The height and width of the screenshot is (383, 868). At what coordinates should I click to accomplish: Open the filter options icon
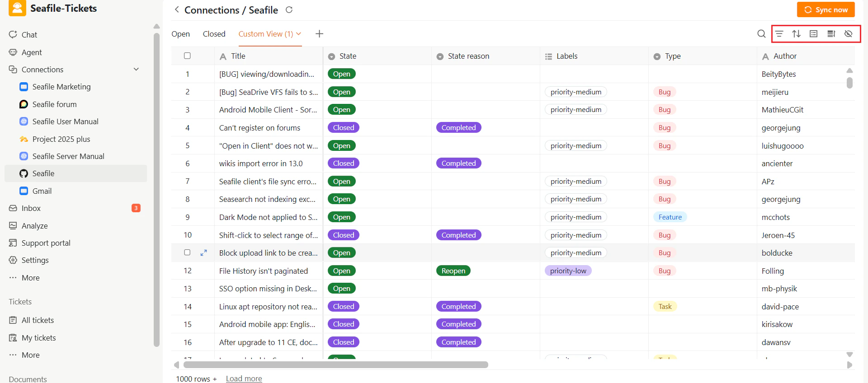(779, 34)
